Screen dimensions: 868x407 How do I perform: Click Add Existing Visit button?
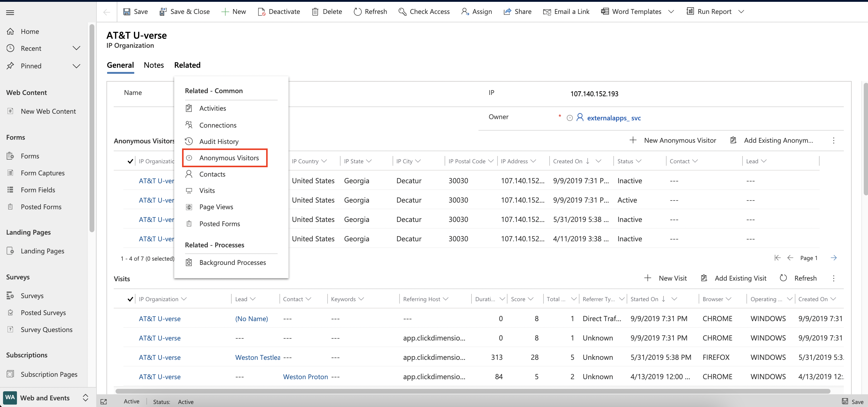click(x=733, y=278)
